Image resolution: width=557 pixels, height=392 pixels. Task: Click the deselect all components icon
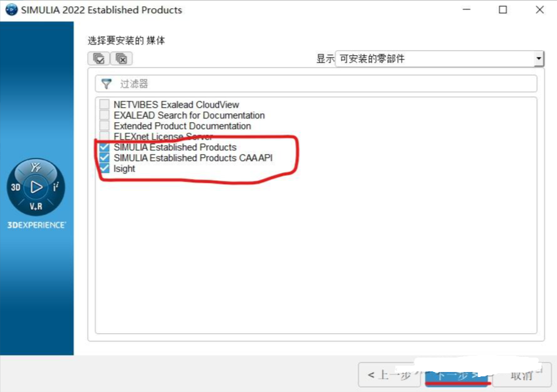pos(122,58)
